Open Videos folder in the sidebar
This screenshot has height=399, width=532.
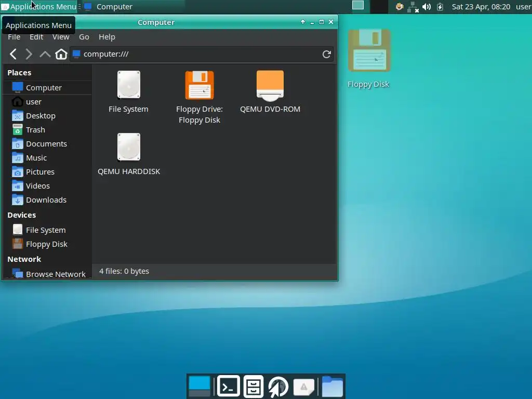click(x=47, y=186)
